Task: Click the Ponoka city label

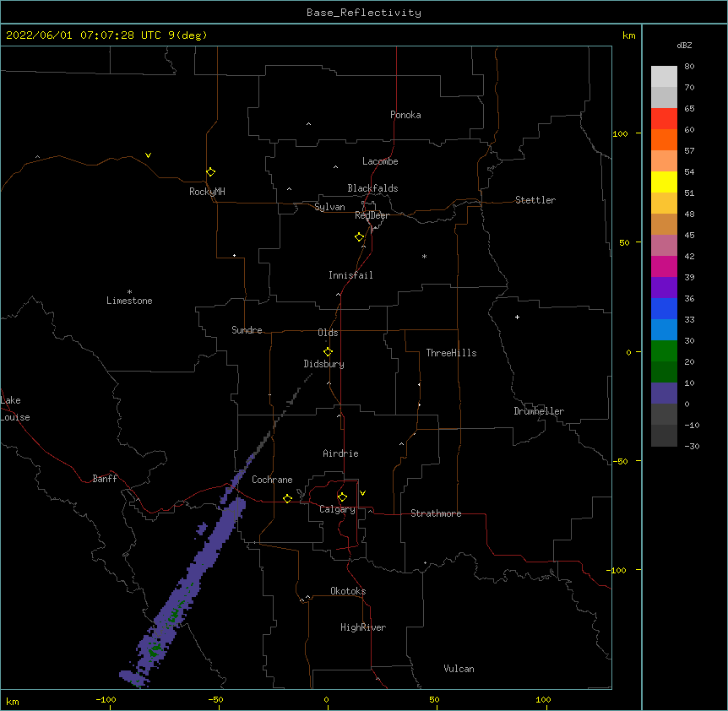Action: point(405,115)
